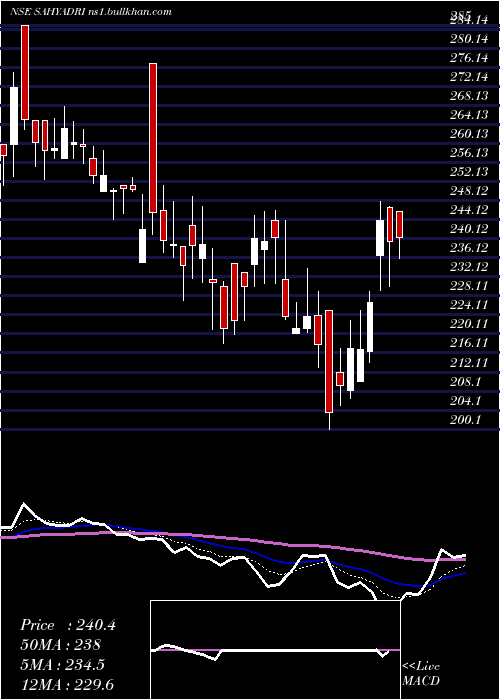Click the 248.12 price axis label
This screenshot has height=700, width=500.
click(x=469, y=192)
